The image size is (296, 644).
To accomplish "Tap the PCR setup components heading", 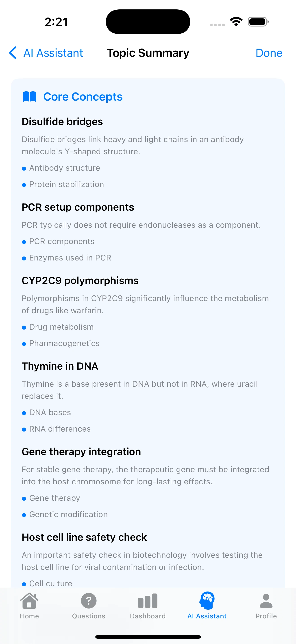I will (78, 207).
